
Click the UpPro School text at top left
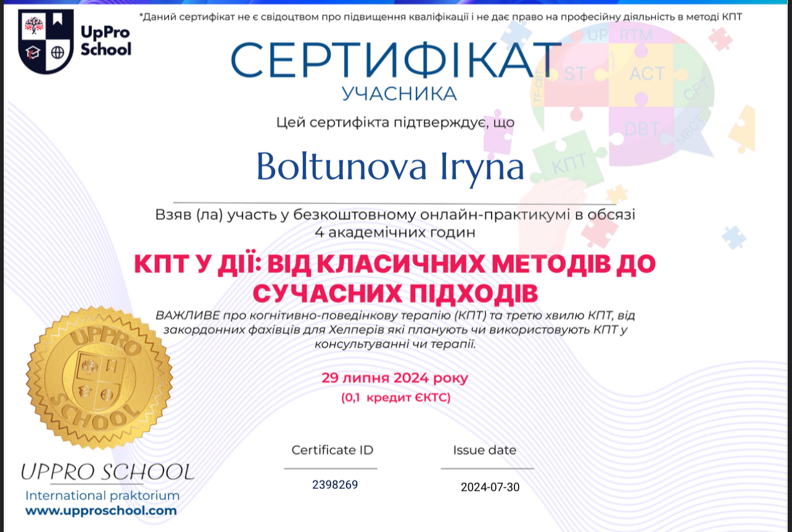[105, 41]
